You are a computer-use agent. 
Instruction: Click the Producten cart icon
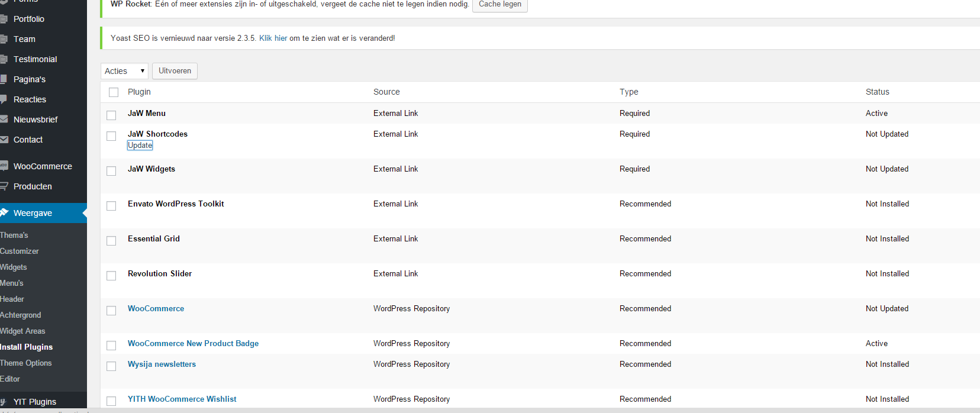click(3, 186)
